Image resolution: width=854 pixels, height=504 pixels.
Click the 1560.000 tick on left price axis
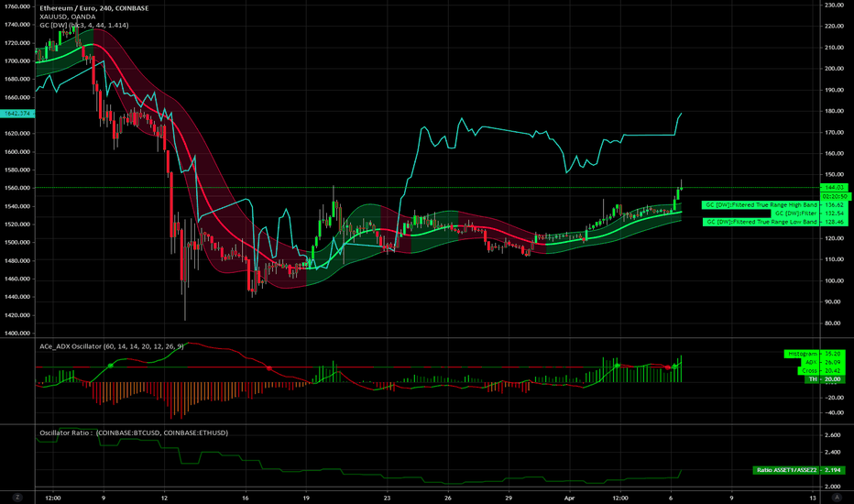[x=16, y=188]
